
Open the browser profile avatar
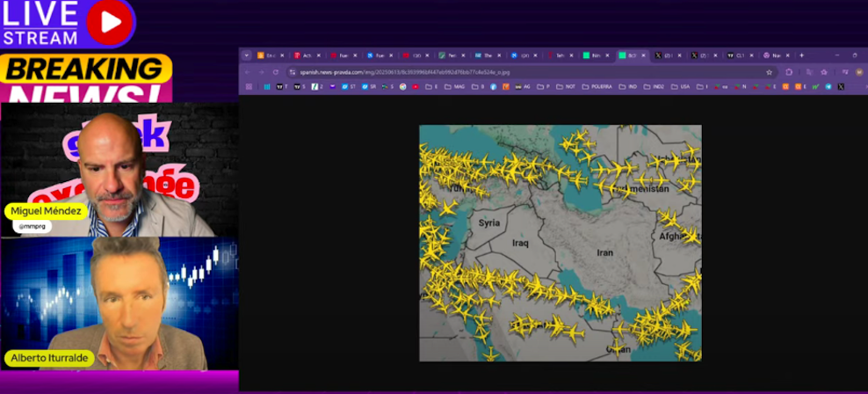tap(859, 72)
